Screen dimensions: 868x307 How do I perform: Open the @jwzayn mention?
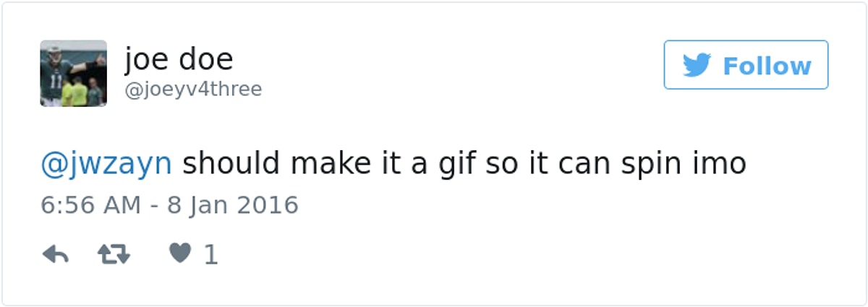(x=106, y=165)
